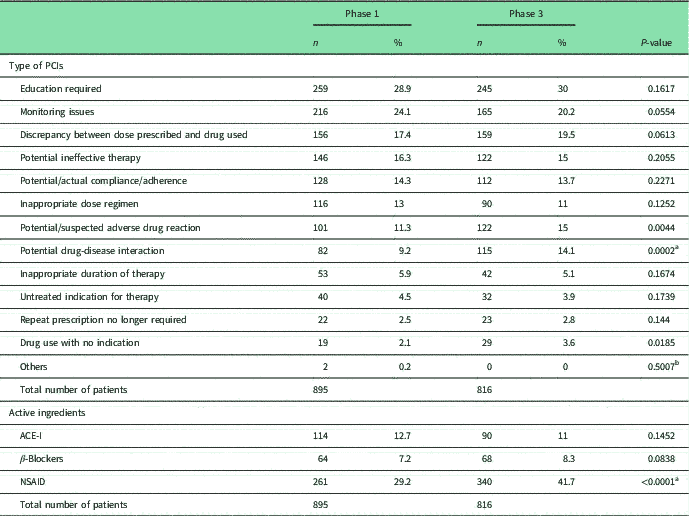The height and width of the screenshot is (516, 689).
Task: Click Potential/actual compliance/adherence row label
Action: point(102,181)
